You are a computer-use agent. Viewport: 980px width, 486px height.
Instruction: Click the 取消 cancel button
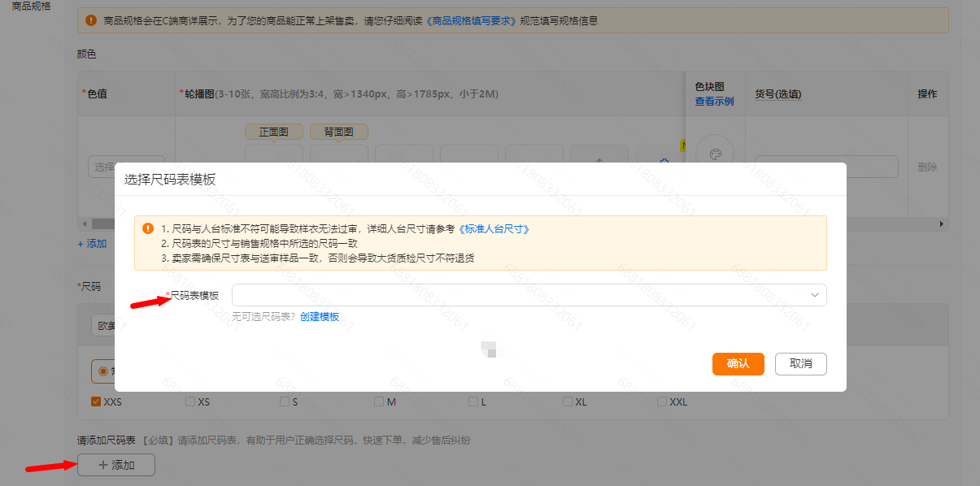click(x=800, y=364)
